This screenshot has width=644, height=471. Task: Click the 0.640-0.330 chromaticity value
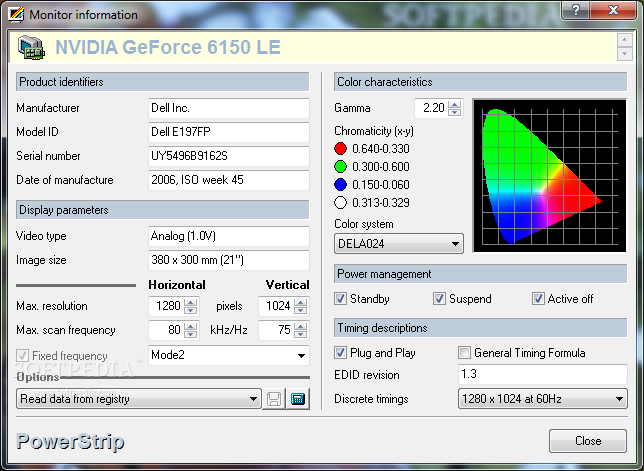[381, 149]
